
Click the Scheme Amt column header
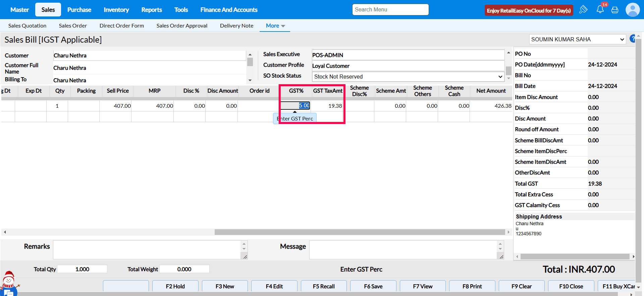391,91
